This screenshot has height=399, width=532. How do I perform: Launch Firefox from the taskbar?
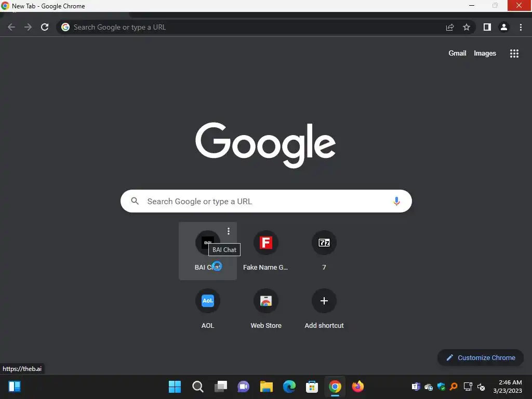coord(357,387)
